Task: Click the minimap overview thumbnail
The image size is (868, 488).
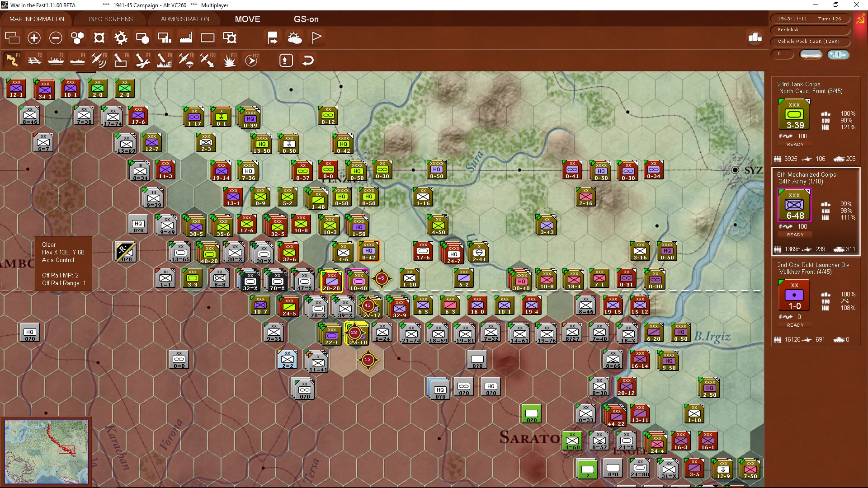Action: 47,451
